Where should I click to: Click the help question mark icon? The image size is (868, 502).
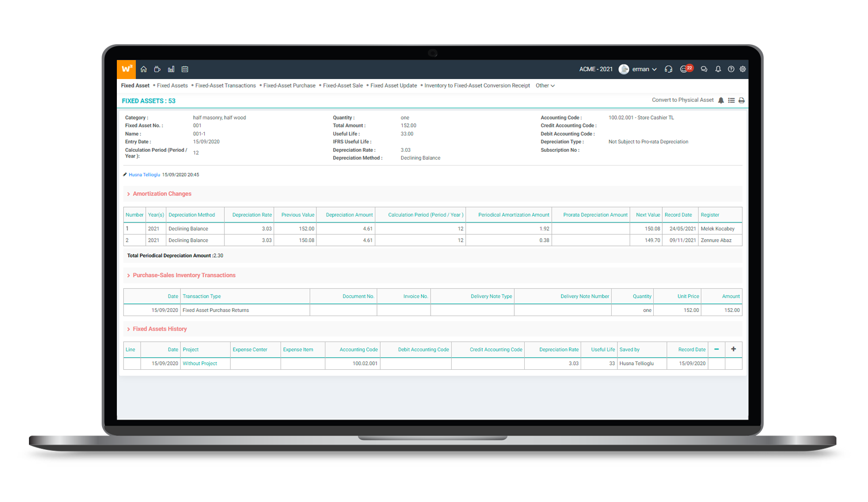click(x=731, y=69)
